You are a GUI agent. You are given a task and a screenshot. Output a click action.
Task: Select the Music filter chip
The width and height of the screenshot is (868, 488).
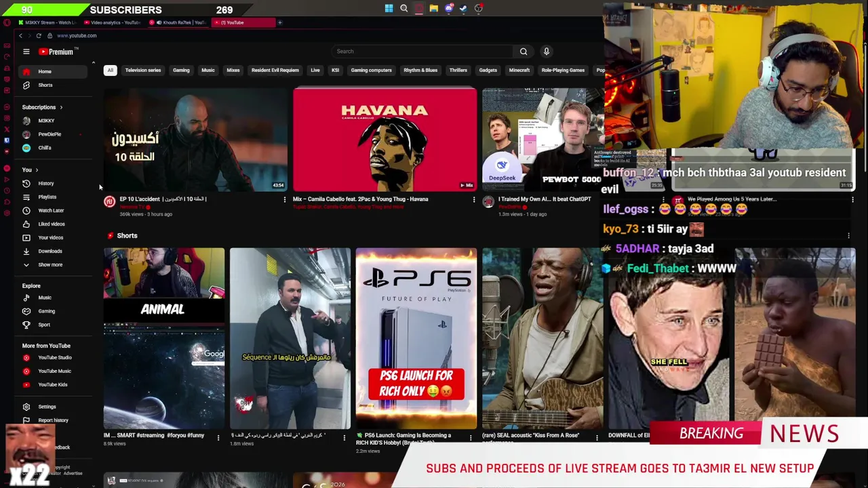click(208, 70)
